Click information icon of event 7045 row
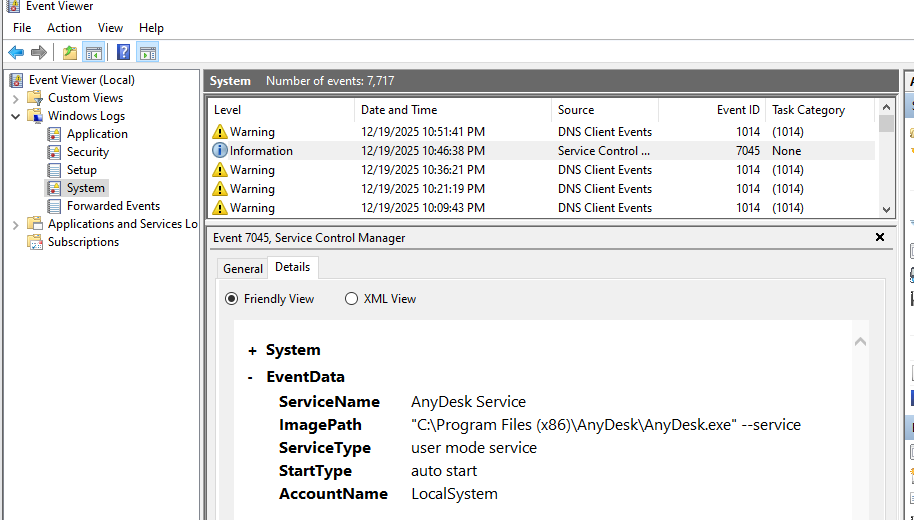914x520 pixels. tap(220, 150)
